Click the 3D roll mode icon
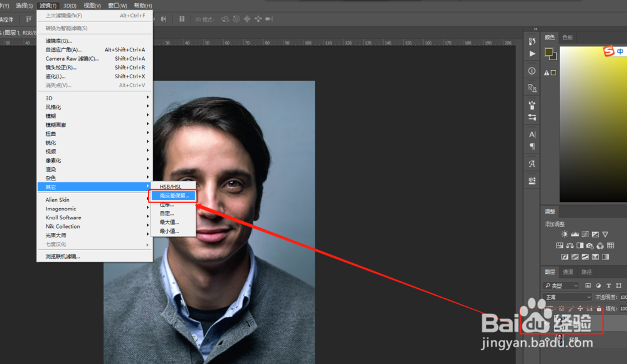 [x=236, y=19]
